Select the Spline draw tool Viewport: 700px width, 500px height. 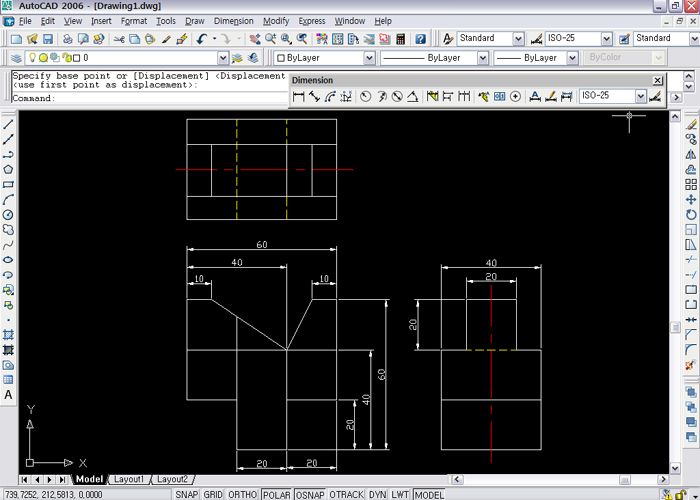[x=8, y=245]
